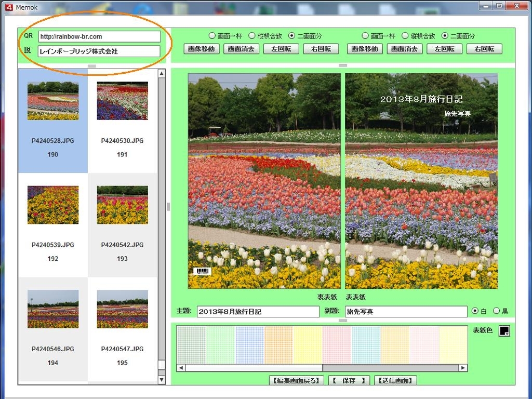Open the 【送信画面】 send screen button
This screenshot has height=399, width=532.
395,381
